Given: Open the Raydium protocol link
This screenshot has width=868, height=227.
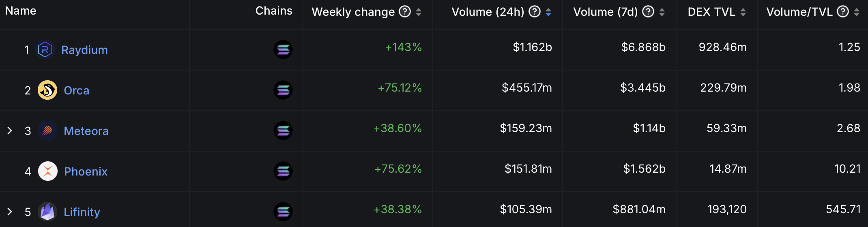Looking at the screenshot, I should click(x=84, y=50).
